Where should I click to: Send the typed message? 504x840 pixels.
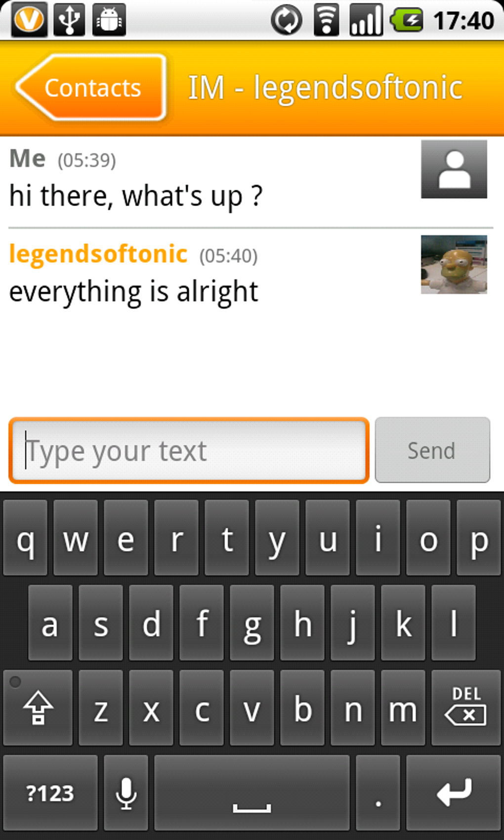point(432,450)
